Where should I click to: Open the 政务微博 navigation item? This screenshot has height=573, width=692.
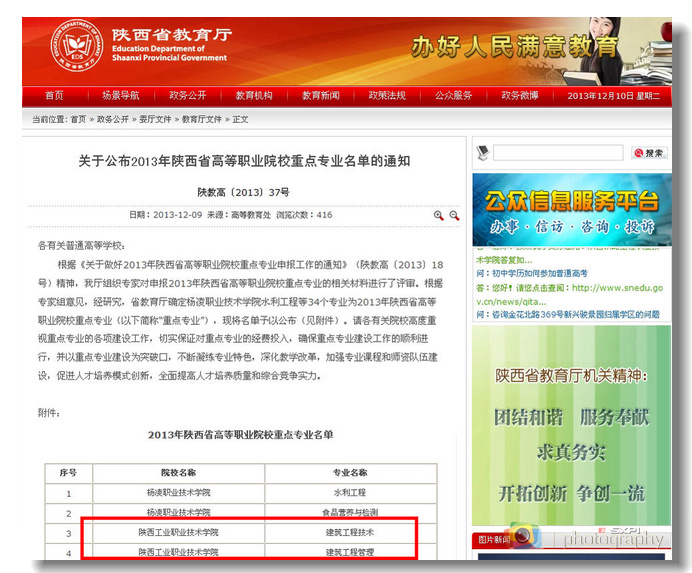(x=520, y=96)
